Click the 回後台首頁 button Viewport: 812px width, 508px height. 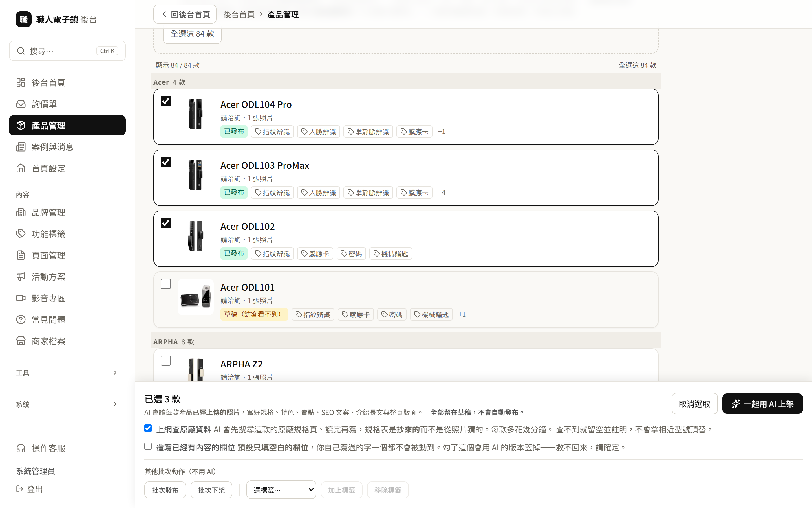click(x=185, y=14)
